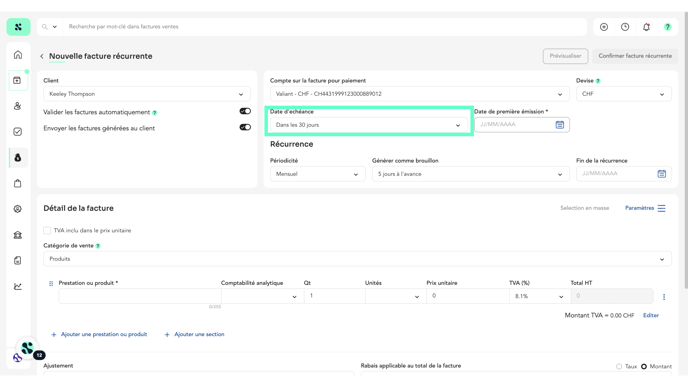Open the notifications bell icon
The height and width of the screenshot is (387, 688).
pos(646,27)
